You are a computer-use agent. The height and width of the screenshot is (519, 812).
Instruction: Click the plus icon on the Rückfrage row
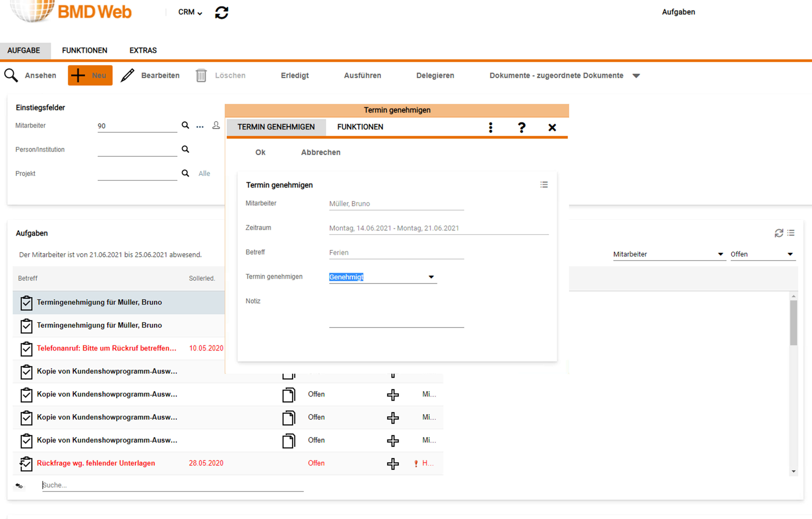(393, 463)
